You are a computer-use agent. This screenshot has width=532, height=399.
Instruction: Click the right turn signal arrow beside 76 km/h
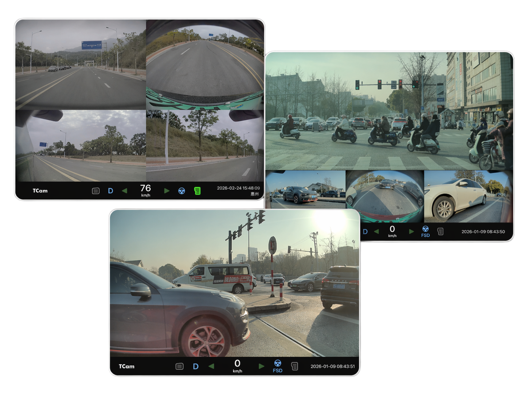click(167, 191)
